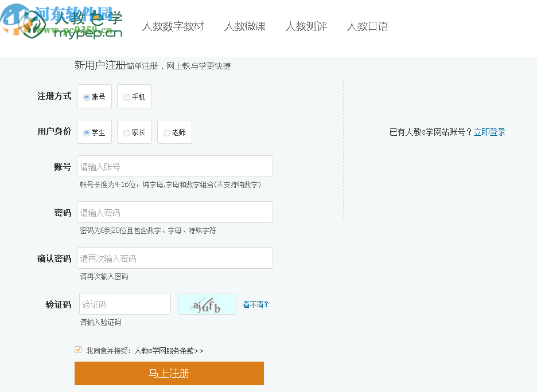Click the 验证码 input field
The width and height of the screenshot is (537, 392).
click(124, 304)
